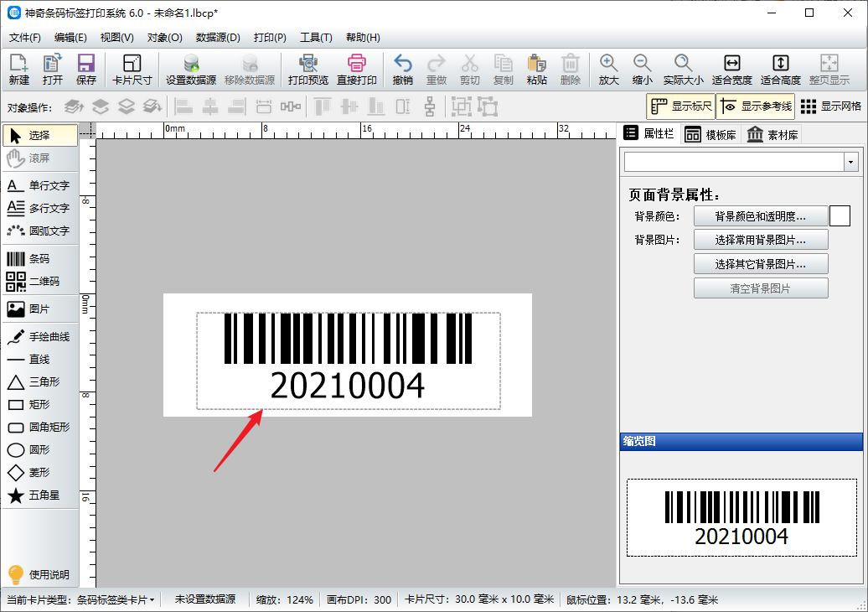The height and width of the screenshot is (612, 868).
Task: Select the barcode 20210004 on the canvas
Action: tap(349, 360)
